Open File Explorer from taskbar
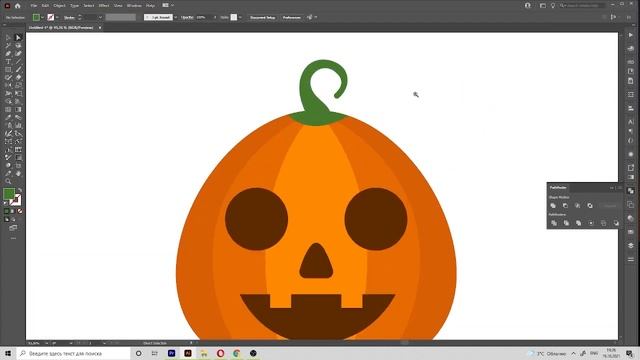This screenshot has height=360, width=640. [x=204, y=353]
